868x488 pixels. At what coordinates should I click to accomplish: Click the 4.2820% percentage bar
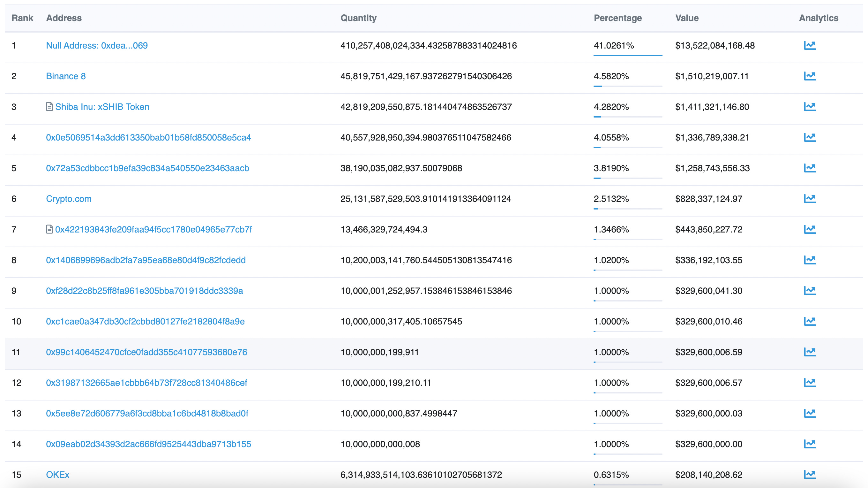(628, 117)
